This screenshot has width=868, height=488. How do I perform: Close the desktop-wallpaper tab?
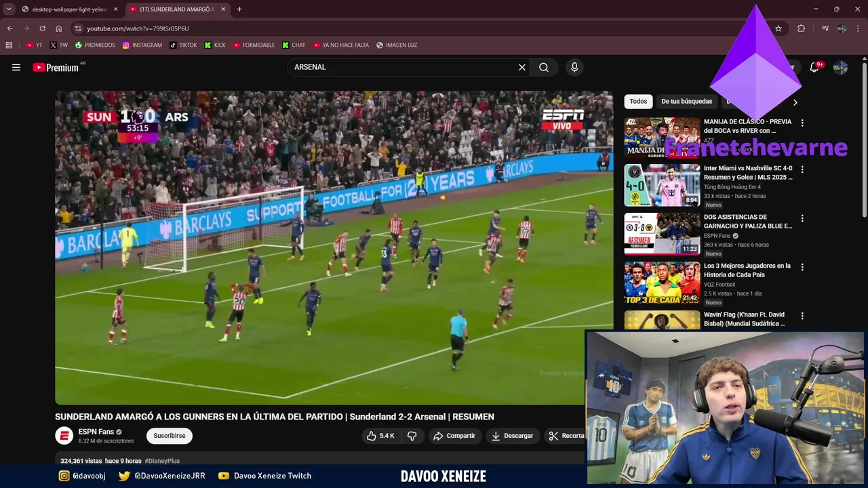116,9
